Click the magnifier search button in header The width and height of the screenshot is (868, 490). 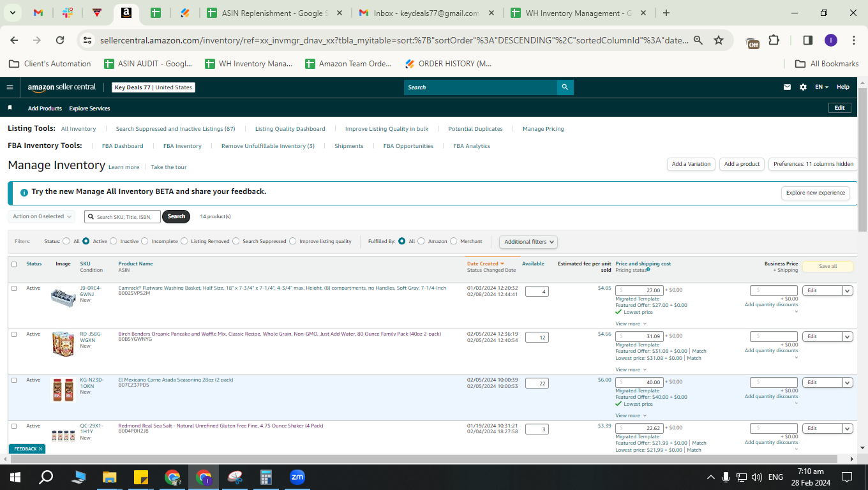click(x=565, y=87)
